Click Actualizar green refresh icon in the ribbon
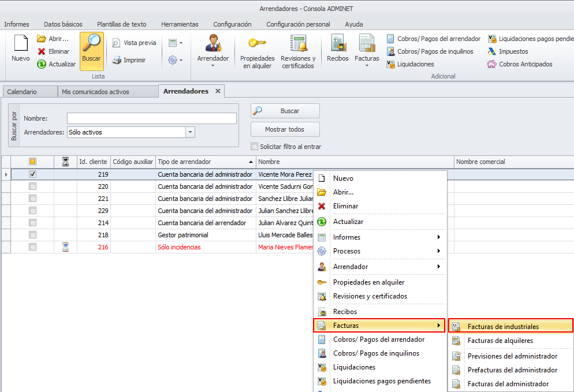The height and width of the screenshot is (392, 574). pos(42,64)
